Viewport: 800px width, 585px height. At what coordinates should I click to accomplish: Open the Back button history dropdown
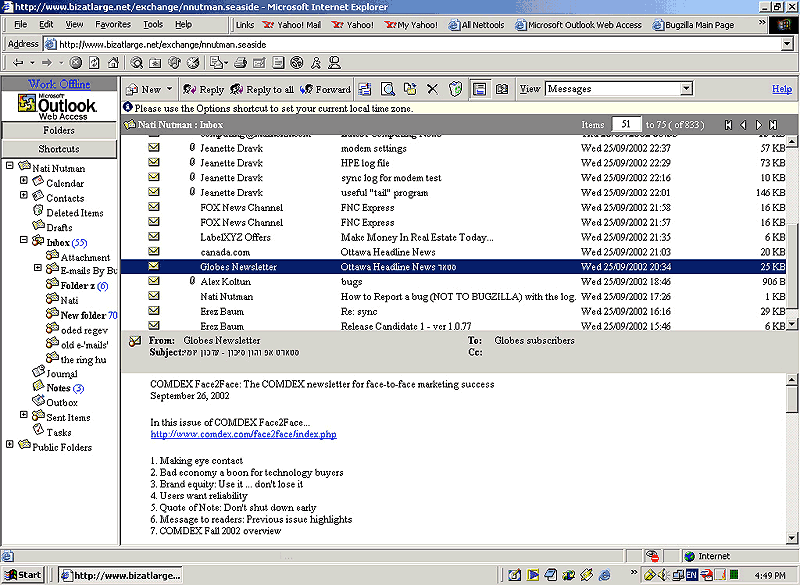(x=32, y=63)
